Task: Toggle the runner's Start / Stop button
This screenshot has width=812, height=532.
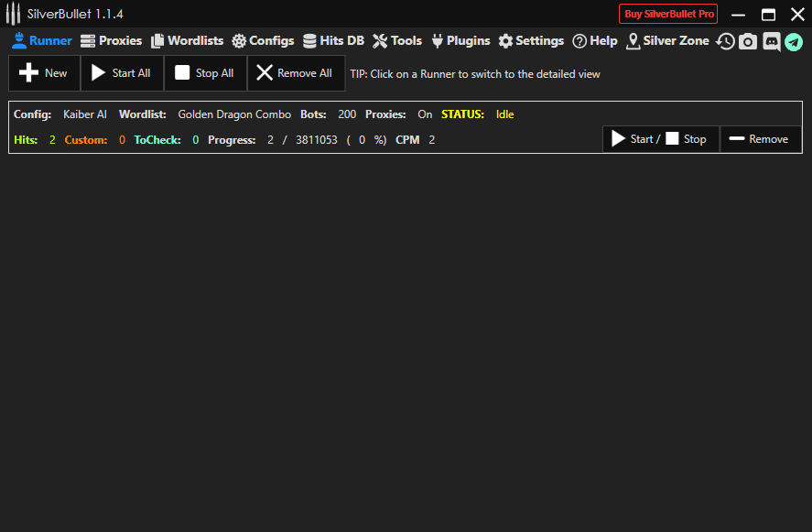Action: tap(659, 139)
